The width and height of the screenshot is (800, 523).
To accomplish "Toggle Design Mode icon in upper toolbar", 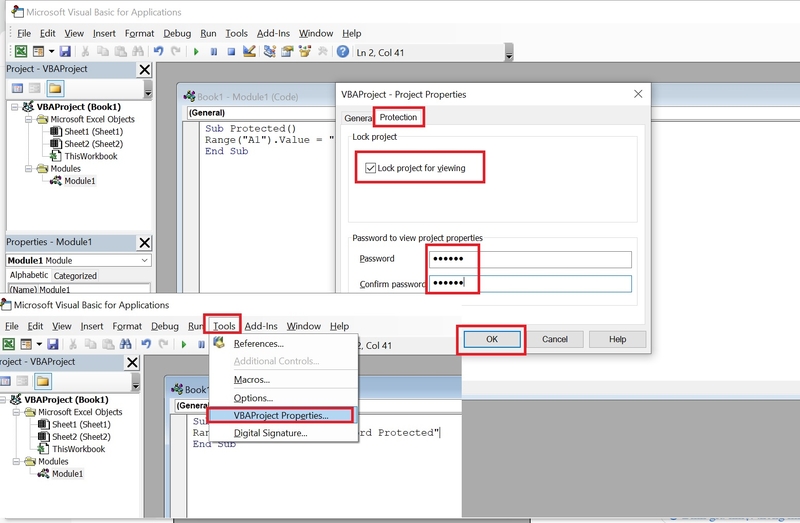I will 249,52.
